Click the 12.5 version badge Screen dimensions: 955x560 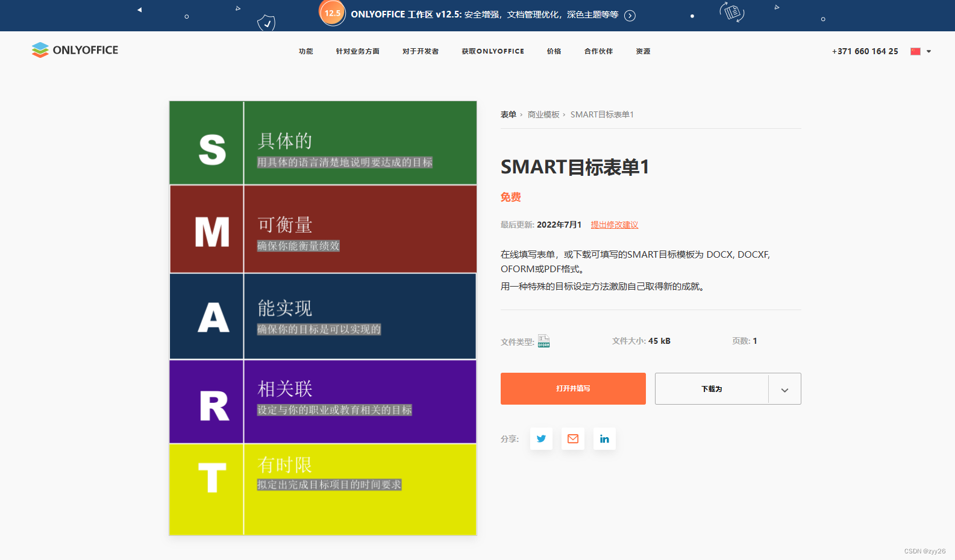[x=332, y=13]
